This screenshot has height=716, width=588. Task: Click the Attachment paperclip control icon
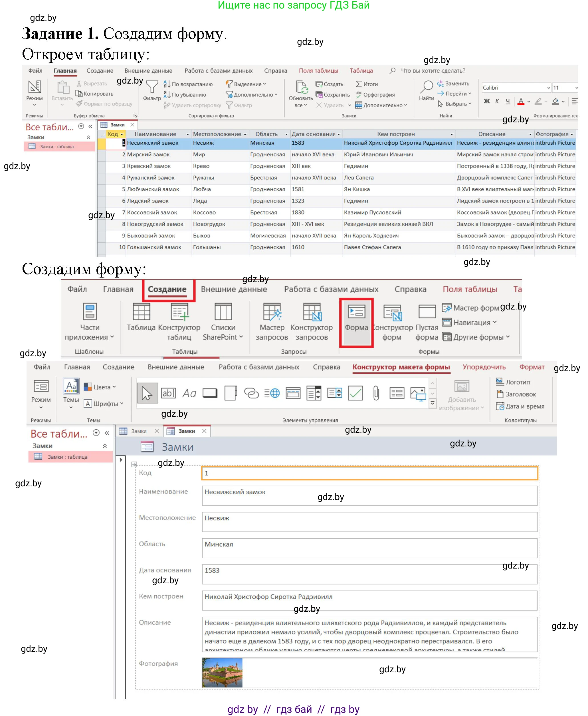coord(376,393)
